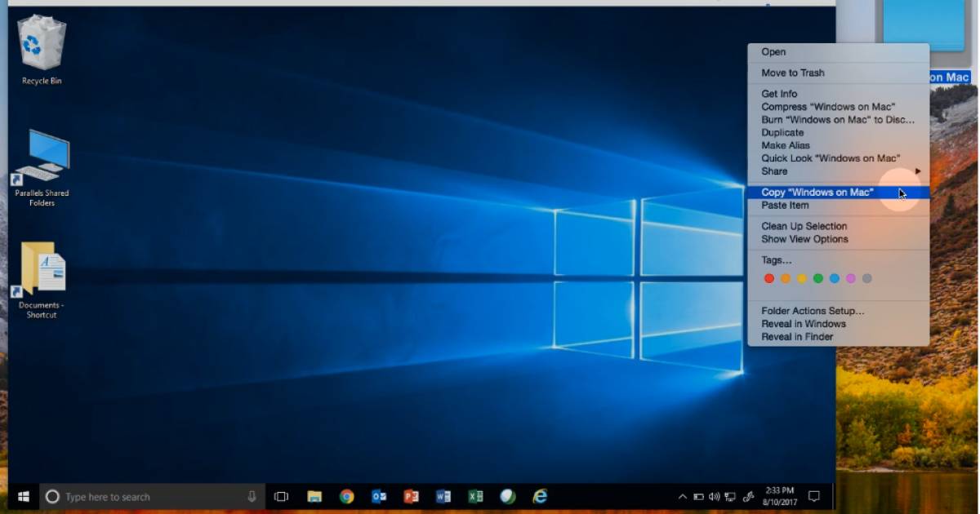Click the battery icon in system tray
Viewport: 980px width, 514px height.
point(699,496)
